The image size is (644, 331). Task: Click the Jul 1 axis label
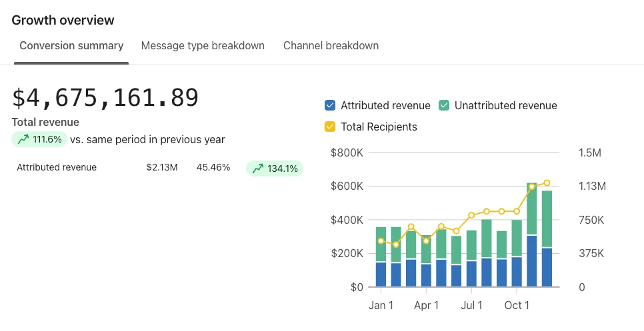click(x=471, y=305)
